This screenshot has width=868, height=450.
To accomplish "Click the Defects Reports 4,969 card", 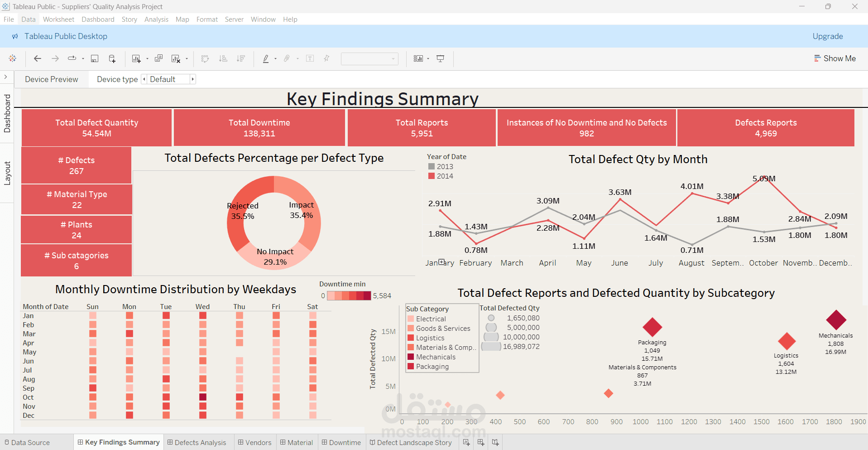I will point(766,128).
